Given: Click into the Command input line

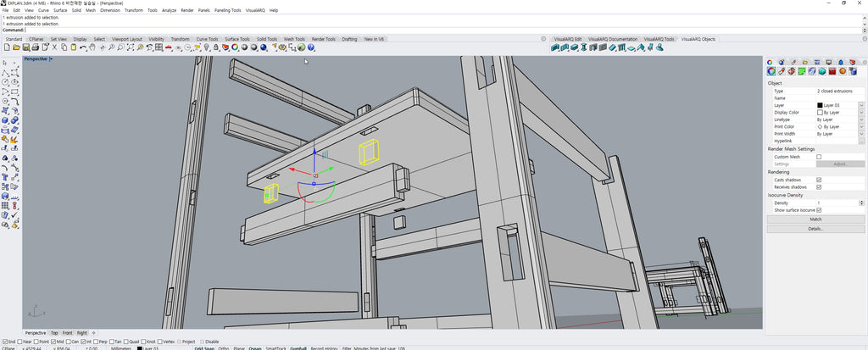Looking at the screenshot, I should click(x=442, y=30).
